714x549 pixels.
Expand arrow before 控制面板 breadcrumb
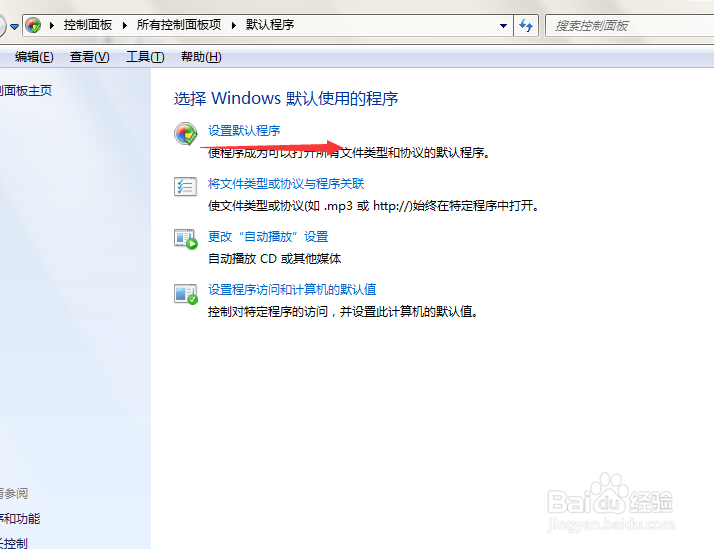[52, 25]
